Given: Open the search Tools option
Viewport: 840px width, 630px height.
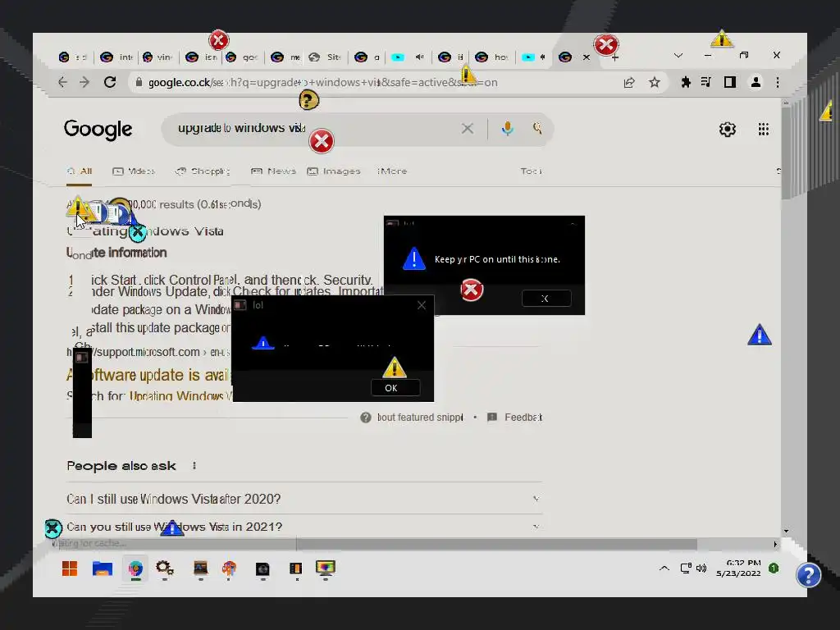Looking at the screenshot, I should 531,171.
